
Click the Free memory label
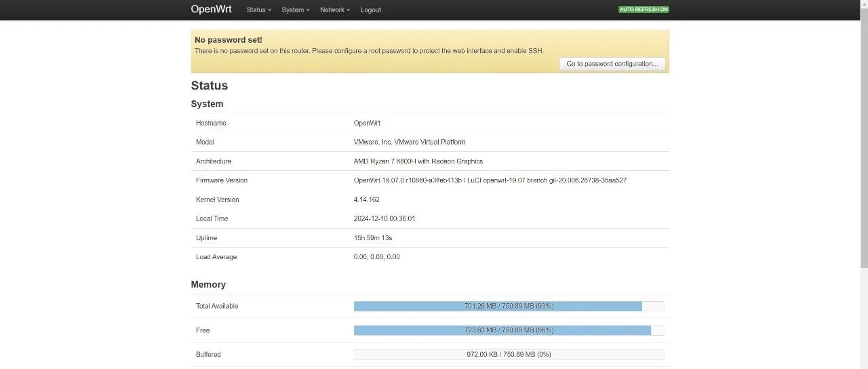(x=203, y=330)
